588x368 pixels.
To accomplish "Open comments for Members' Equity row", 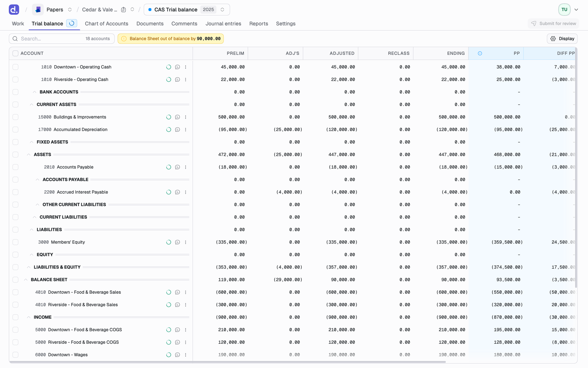I will tap(178, 242).
